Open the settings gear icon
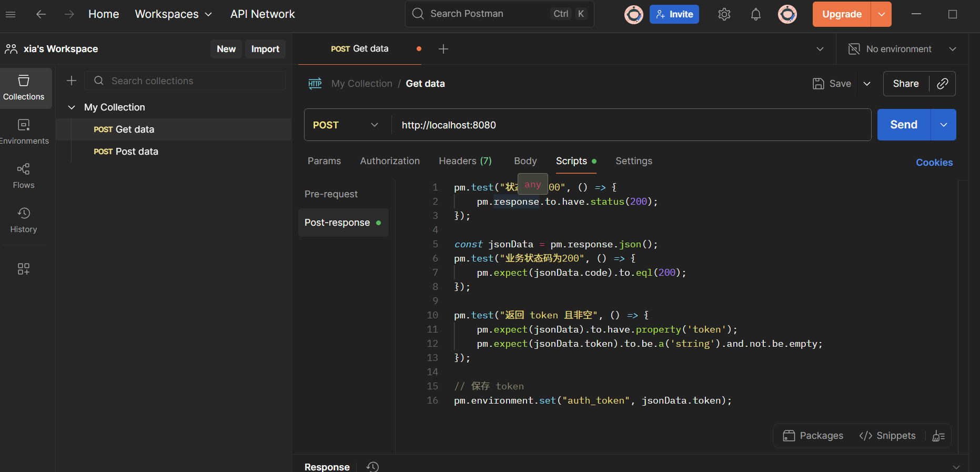The width and height of the screenshot is (980, 472). point(724,14)
